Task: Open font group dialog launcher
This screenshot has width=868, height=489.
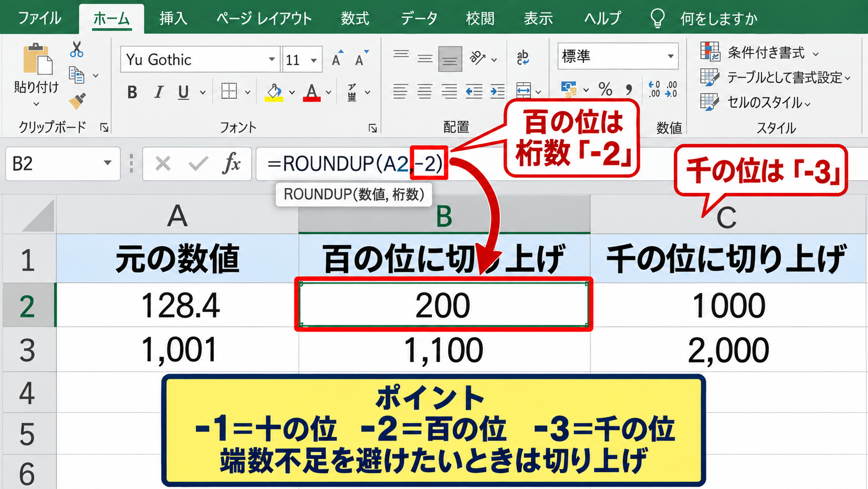Action: coord(373,128)
